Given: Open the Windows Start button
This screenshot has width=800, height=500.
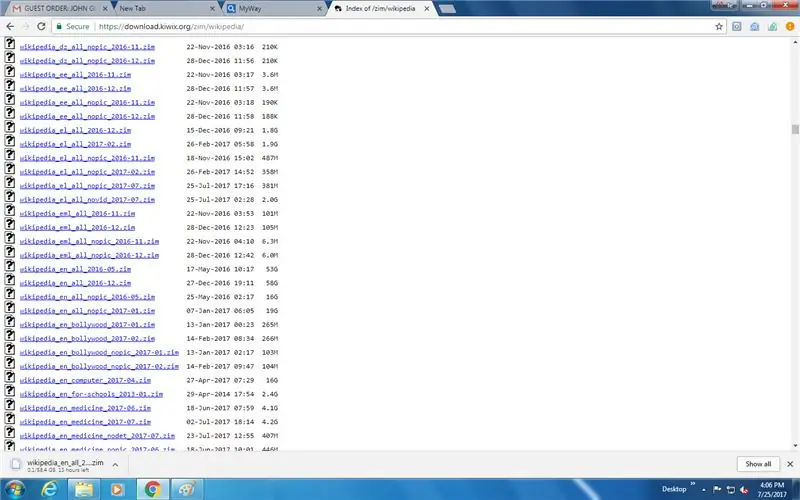Looking at the screenshot, I should point(14,489).
